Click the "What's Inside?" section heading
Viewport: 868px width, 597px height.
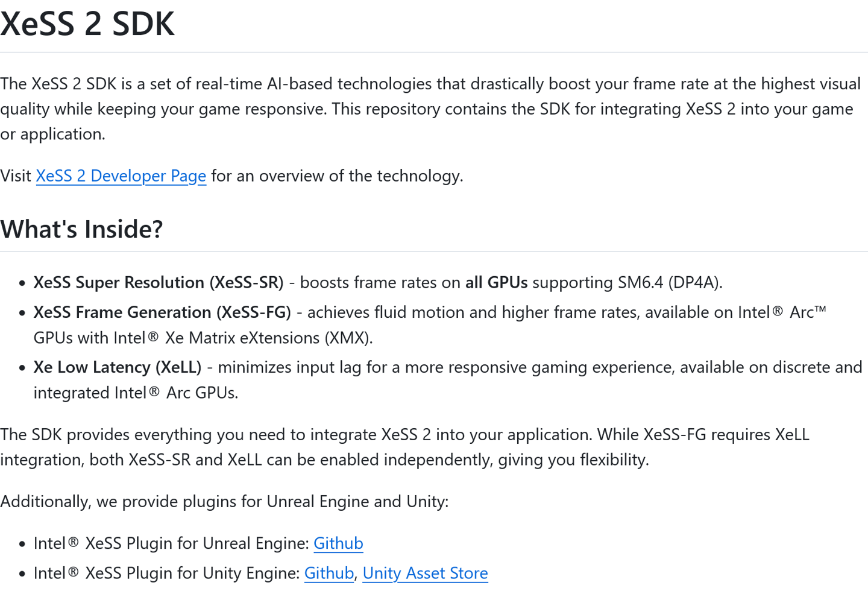point(81,230)
